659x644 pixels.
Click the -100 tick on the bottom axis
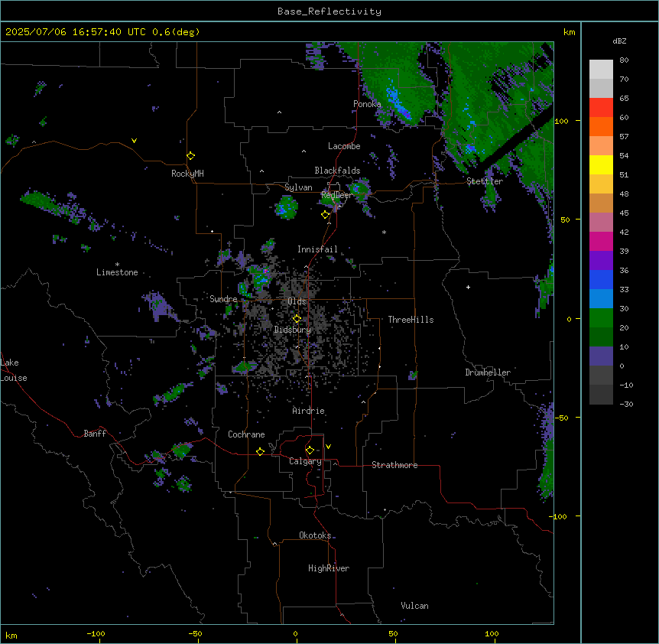(x=96, y=633)
